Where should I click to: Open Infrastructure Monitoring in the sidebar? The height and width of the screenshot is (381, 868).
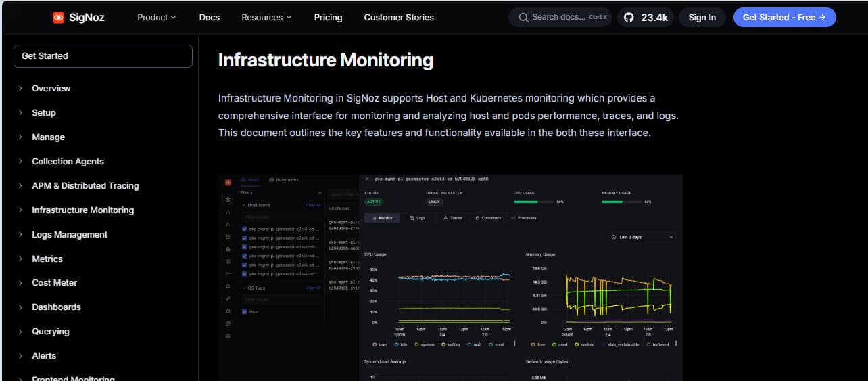click(x=82, y=210)
